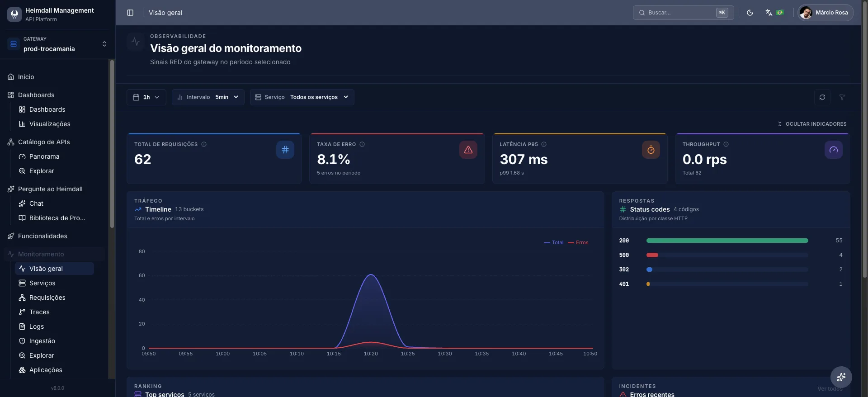Expand Pergunte ao Heimdall section

click(54, 189)
